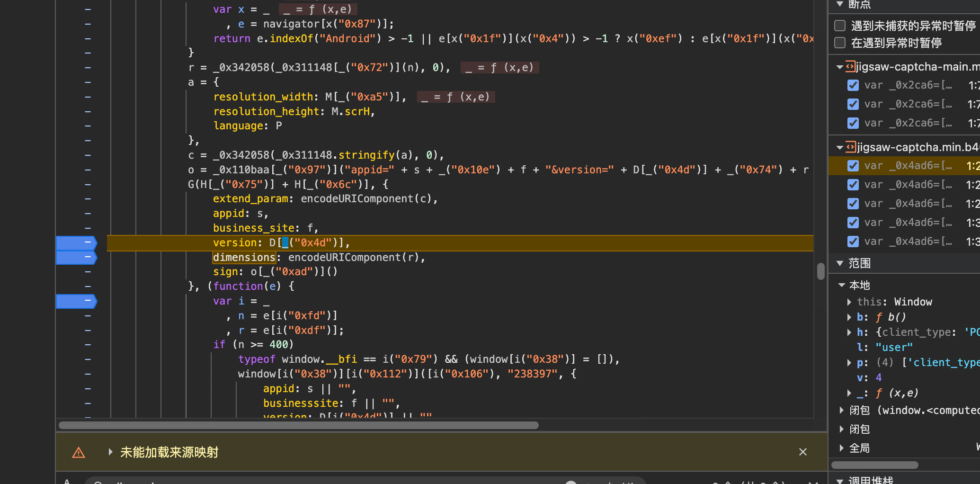The width and height of the screenshot is (980, 484).
Task: Uncheck first _0x2ca6 breakpoint checkbox
Action: [853, 85]
